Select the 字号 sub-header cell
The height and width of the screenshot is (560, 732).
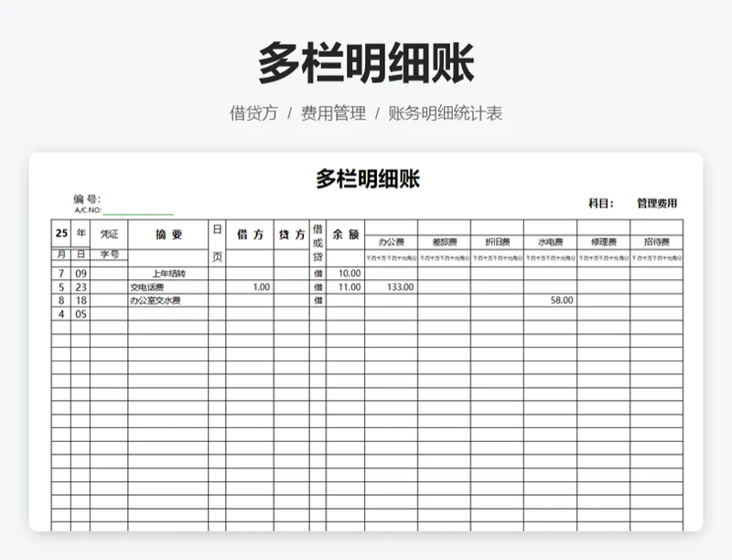coord(109,254)
